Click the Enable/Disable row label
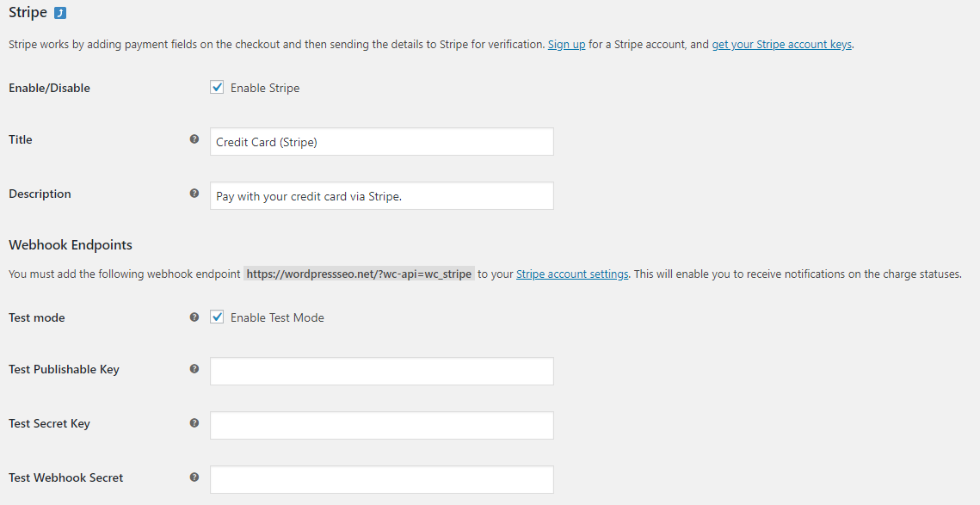 (x=49, y=88)
